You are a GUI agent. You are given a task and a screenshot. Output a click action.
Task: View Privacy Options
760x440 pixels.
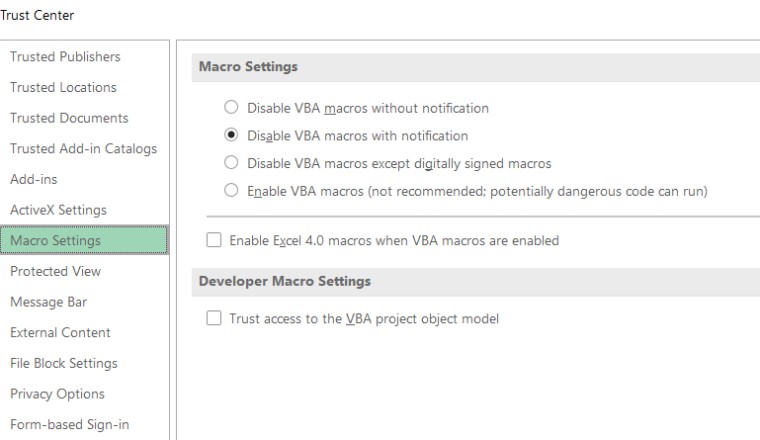[x=57, y=394]
